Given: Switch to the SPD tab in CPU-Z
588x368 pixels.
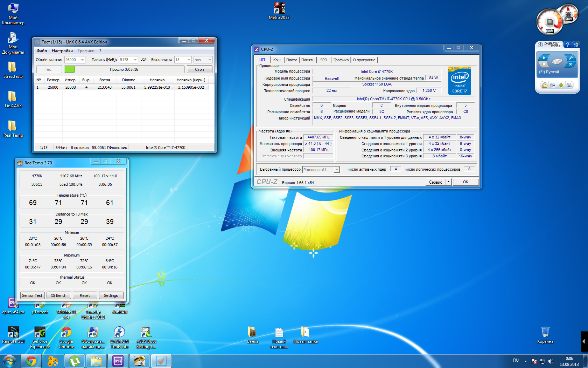Looking at the screenshot, I should pyautogui.click(x=324, y=60).
